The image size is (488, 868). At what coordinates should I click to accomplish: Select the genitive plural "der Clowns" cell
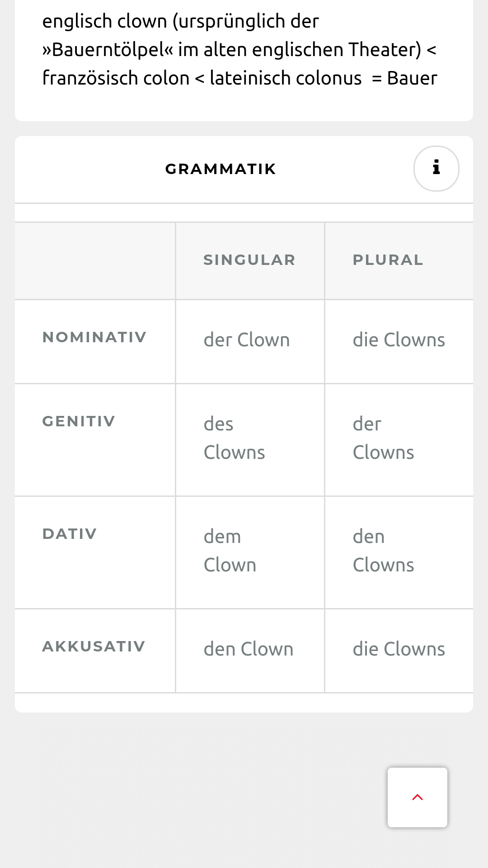[x=383, y=439]
